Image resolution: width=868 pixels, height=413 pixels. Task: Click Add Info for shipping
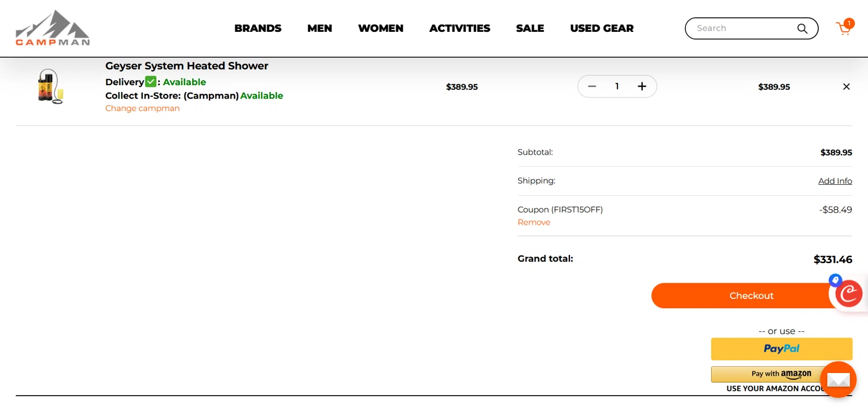coord(835,181)
